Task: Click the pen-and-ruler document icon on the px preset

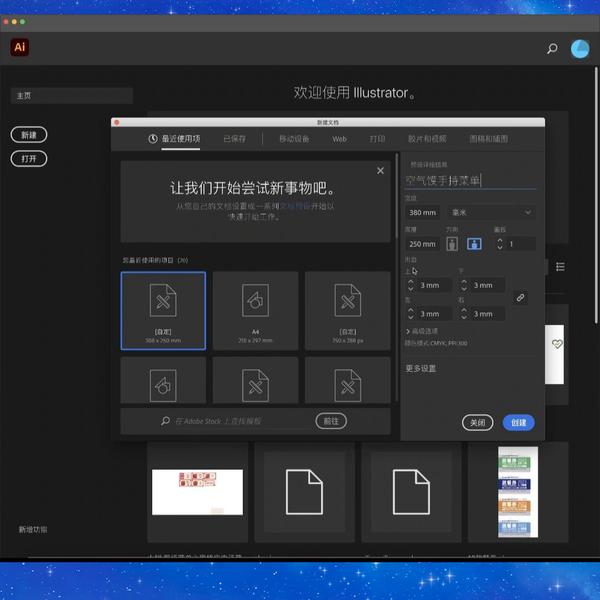Action: pyautogui.click(x=347, y=300)
